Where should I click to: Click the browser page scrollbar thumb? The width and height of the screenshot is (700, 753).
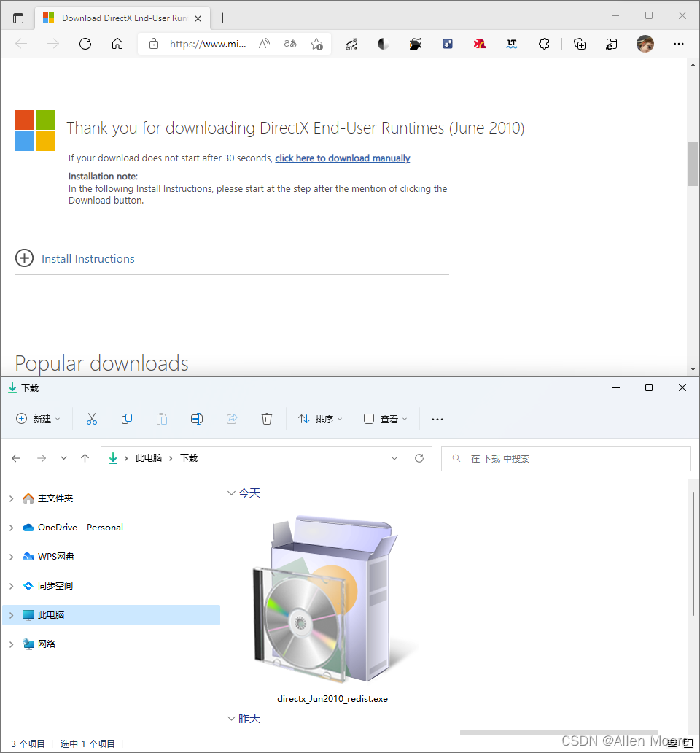(x=693, y=163)
